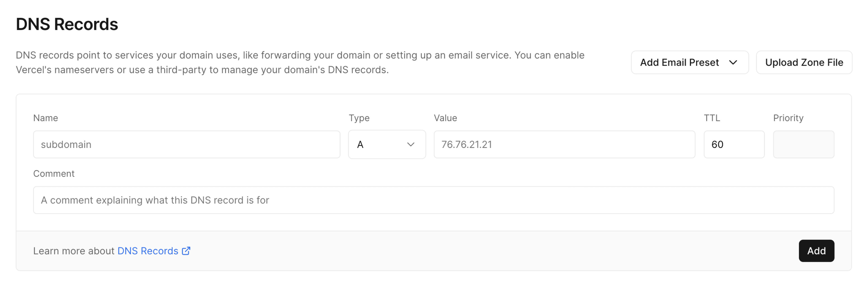Click the Name field containing subdomain
The width and height of the screenshot is (868, 289).
coord(187,144)
